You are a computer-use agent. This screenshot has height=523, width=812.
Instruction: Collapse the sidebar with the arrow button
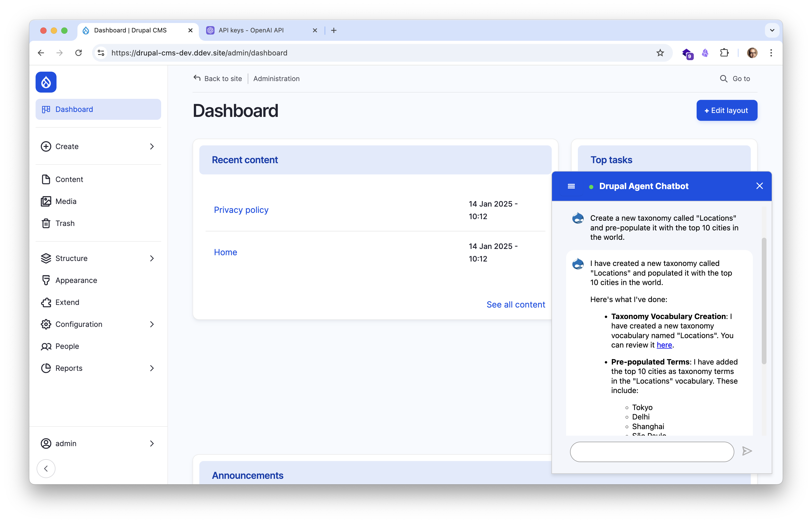click(46, 469)
